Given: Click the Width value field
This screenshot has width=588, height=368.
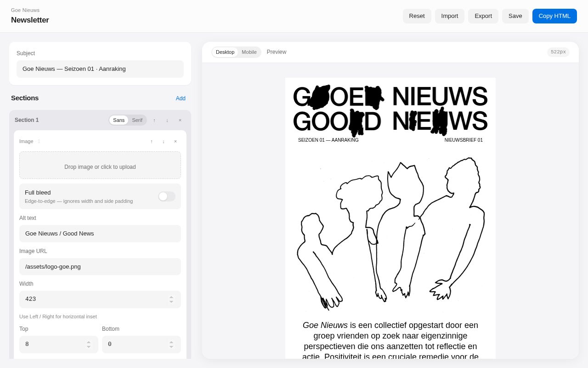Looking at the screenshot, I should [100, 299].
